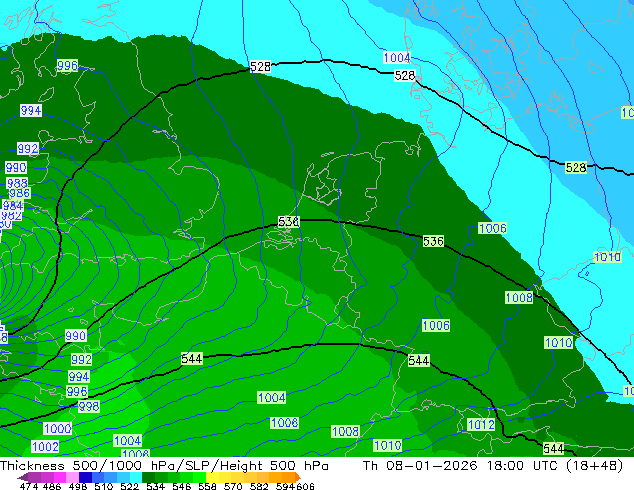This screenshot has height=490, width=634.
Task: Click the darkest green legend swatch
Action: coord(146,477)
